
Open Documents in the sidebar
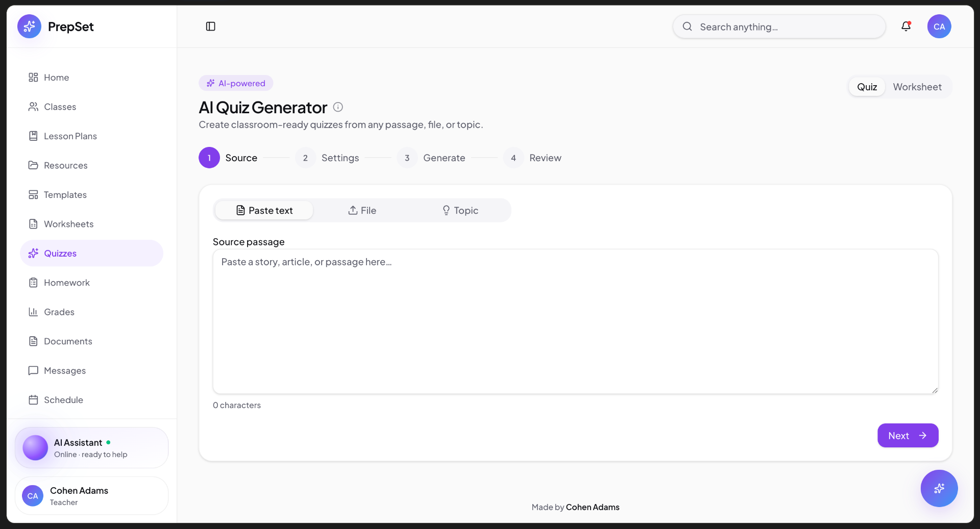click(x=91, y=341)
